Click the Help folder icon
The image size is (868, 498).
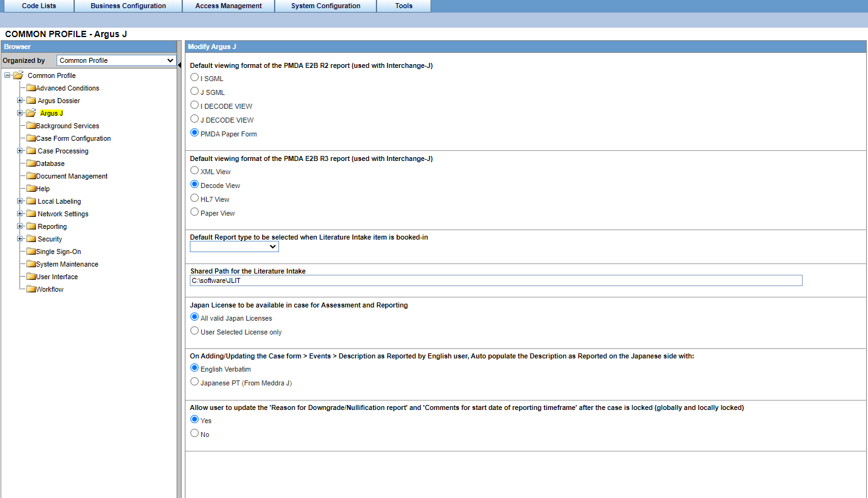pyautogui.click(x=31, y=189)
